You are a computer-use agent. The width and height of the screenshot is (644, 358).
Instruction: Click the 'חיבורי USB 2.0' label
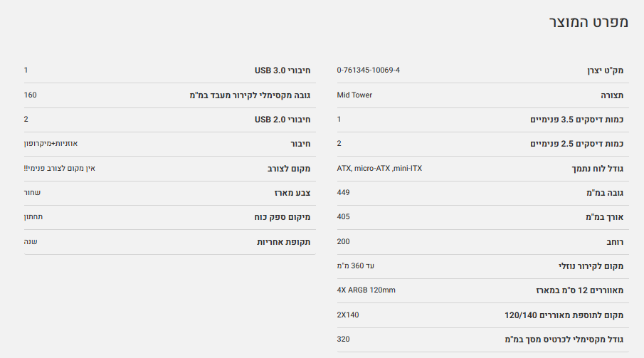pos(283,120)
